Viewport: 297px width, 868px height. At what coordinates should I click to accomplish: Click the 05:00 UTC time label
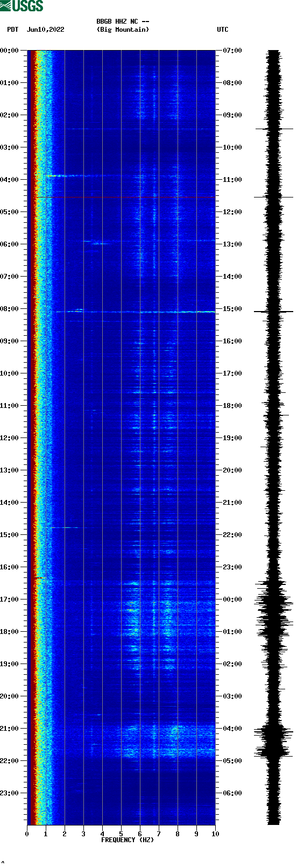(x=232, y=761)
